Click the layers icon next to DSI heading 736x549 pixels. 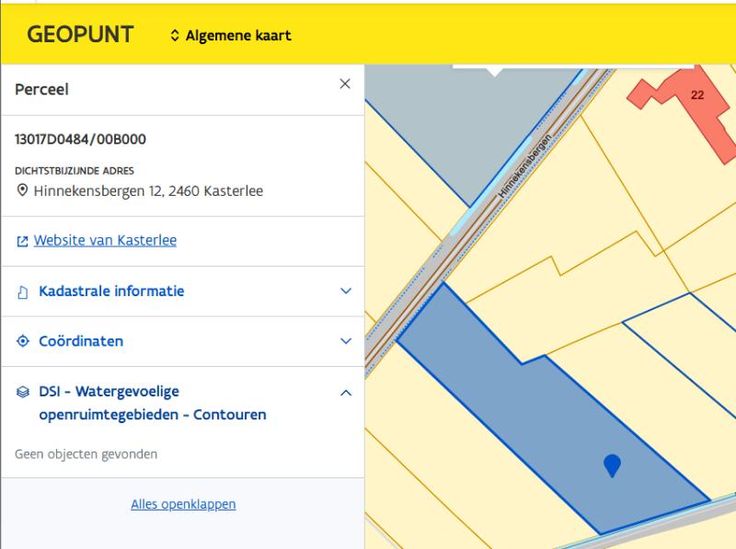pyautogui.click(x=22, y=392)
